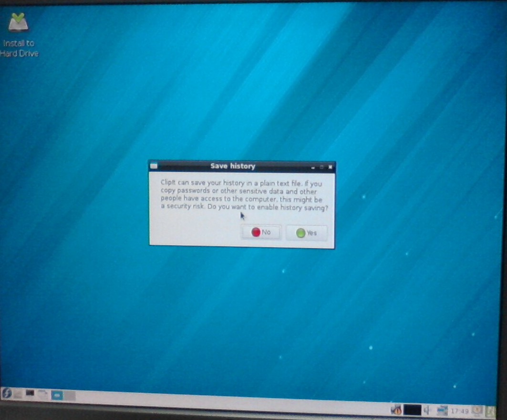Image resolution: width=507 pixels, height=420 pixels.
Task: Minimize the Save history dialog
Action: coord(313,168)
